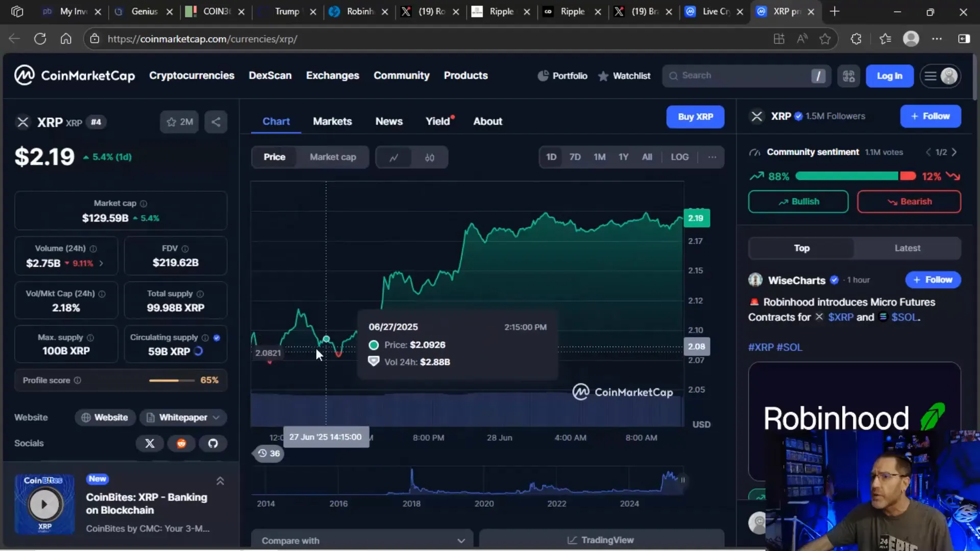
Task: Open XRP's GitHub social link
Action: [213, 443]
